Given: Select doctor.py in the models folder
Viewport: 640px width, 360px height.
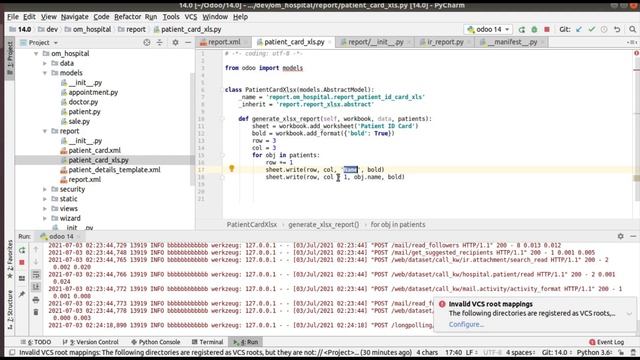Looking at the screenshot, I should coord(83,102).
